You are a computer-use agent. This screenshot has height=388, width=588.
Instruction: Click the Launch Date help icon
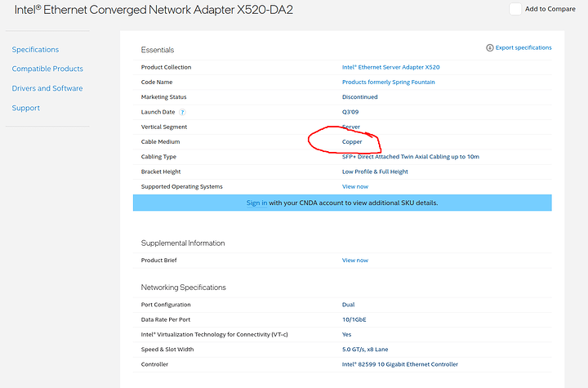coord(182,112)
